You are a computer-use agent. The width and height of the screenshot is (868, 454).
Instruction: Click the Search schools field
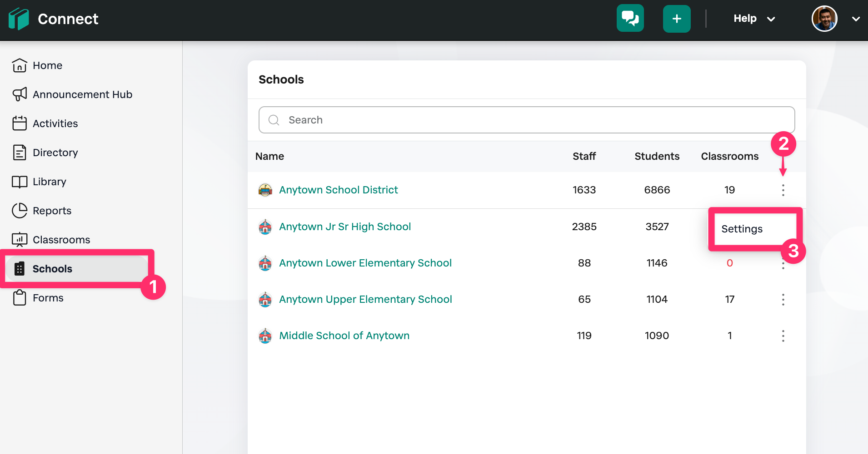point(527,120)
